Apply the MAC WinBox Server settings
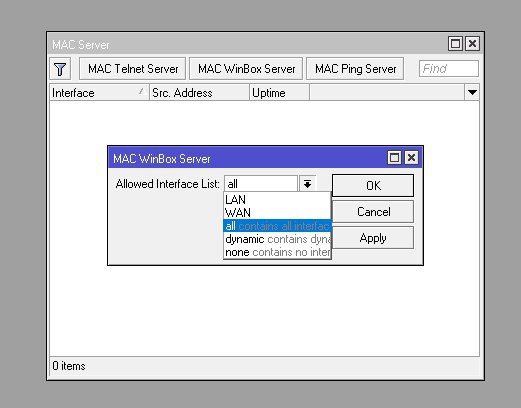This screenshot has width=521, height=408. pyautogui.click(x=373, y=238)
